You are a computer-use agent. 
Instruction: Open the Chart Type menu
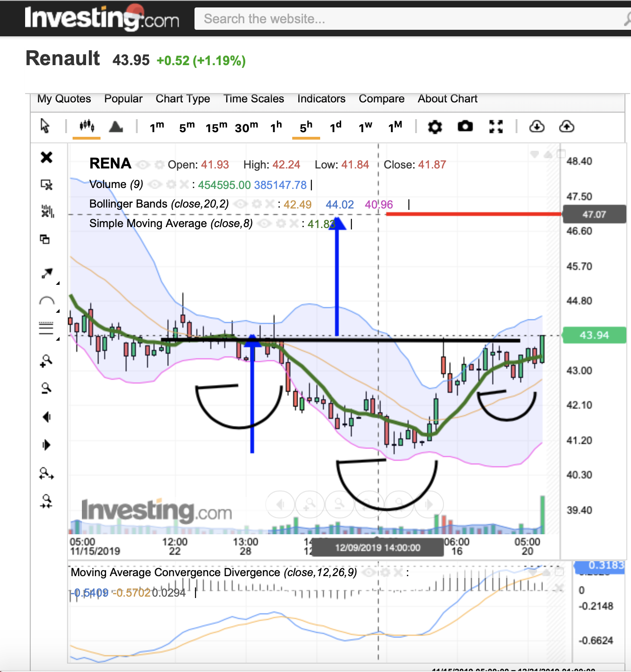(x=183, y=99)
